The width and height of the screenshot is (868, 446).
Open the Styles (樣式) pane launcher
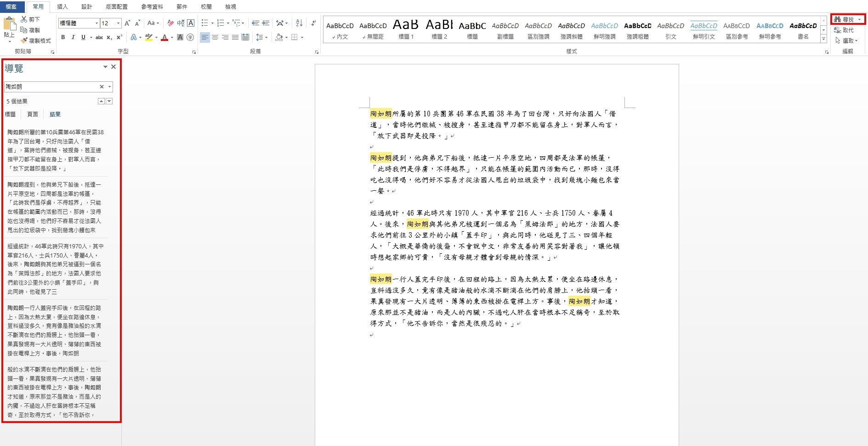pyautogui.click(x=827, y=52)
